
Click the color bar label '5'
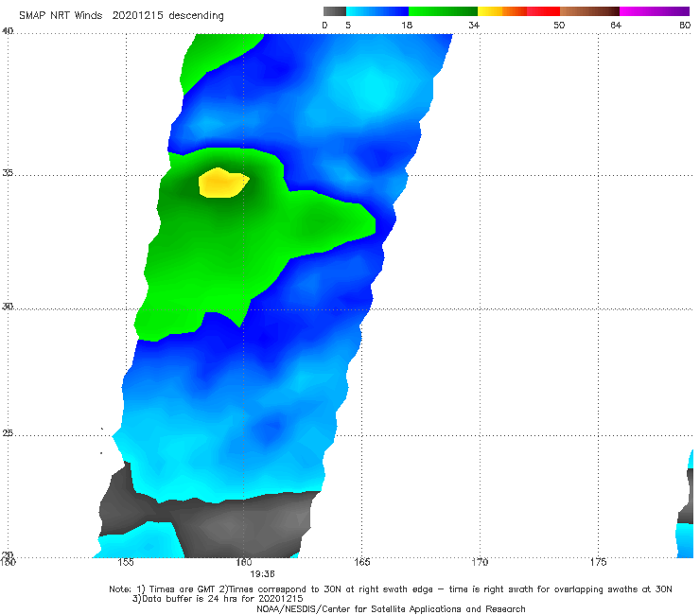click(x=348, y=25)
